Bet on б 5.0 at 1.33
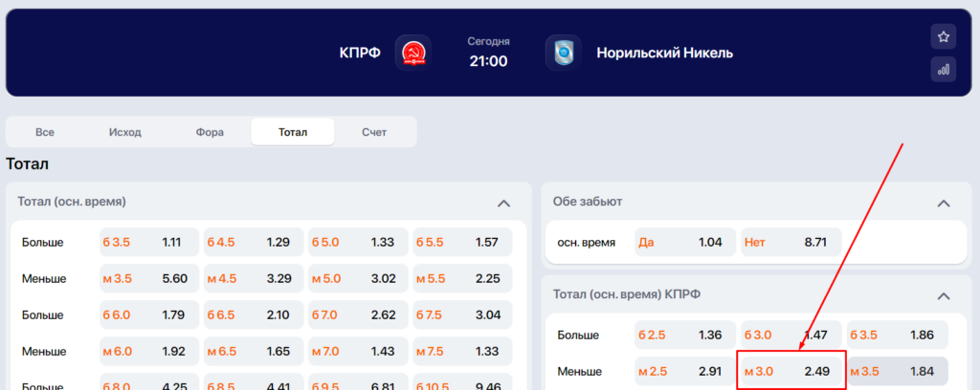 [358, 242]
